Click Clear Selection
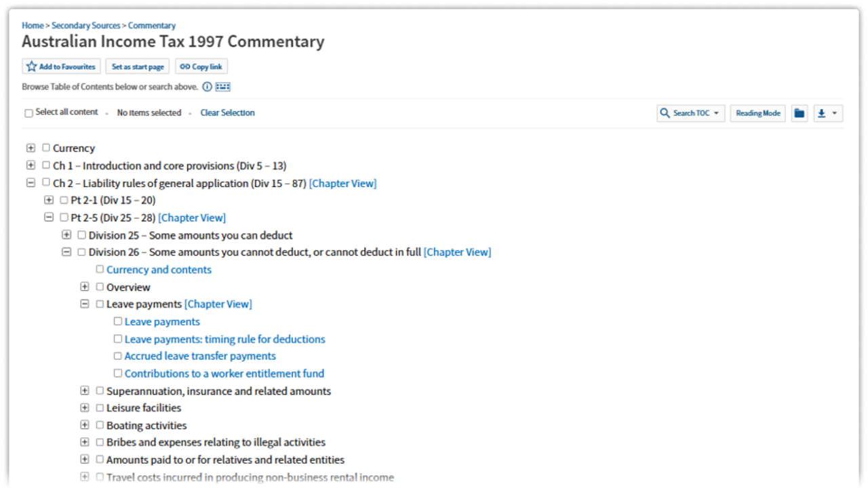 click(x=227, y=113)
